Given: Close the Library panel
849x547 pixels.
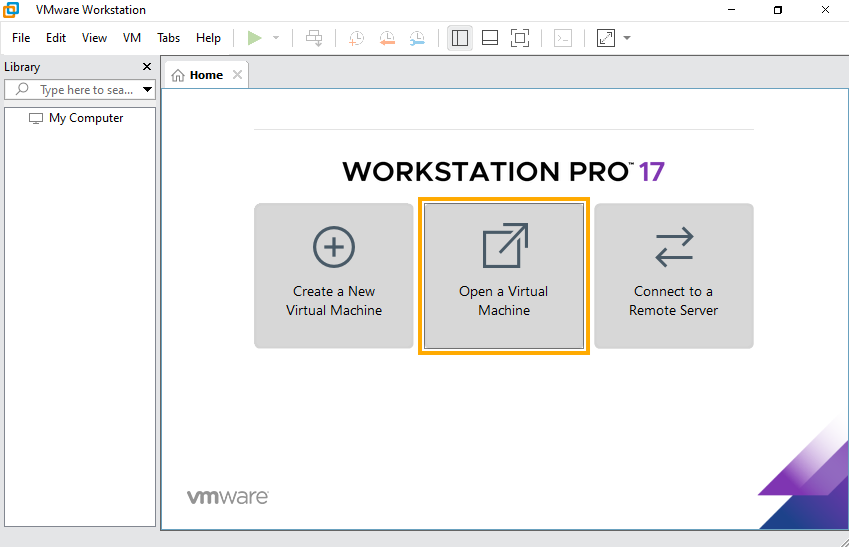Looking at the screenshot, I should coord(147,67).
